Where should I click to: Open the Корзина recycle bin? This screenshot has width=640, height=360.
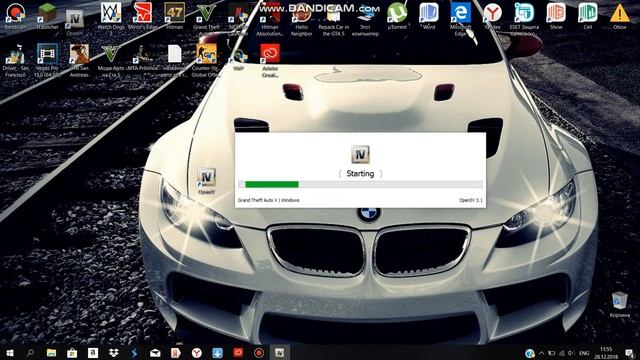coord(620,304)
